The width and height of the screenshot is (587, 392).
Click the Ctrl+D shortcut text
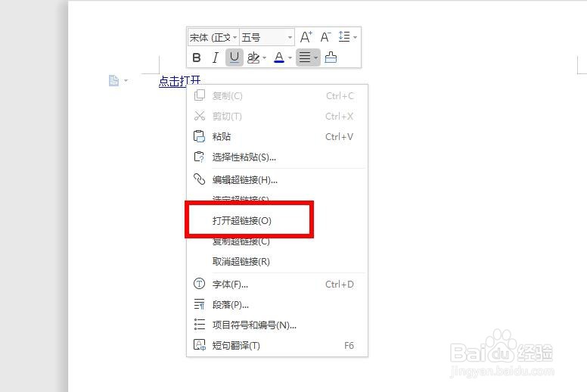tap(340, 285)
